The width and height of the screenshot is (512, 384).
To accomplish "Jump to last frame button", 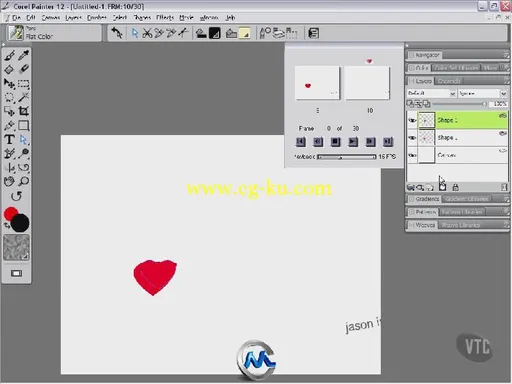I will (388, 142).
